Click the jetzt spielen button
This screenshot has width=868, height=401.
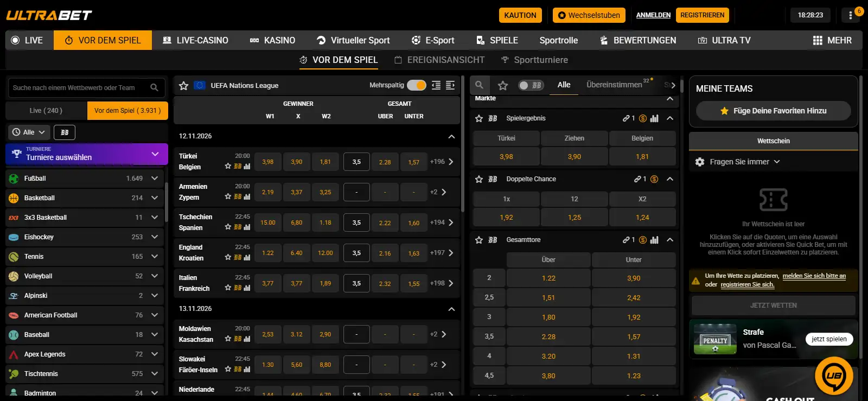click(x=829, y=339)
